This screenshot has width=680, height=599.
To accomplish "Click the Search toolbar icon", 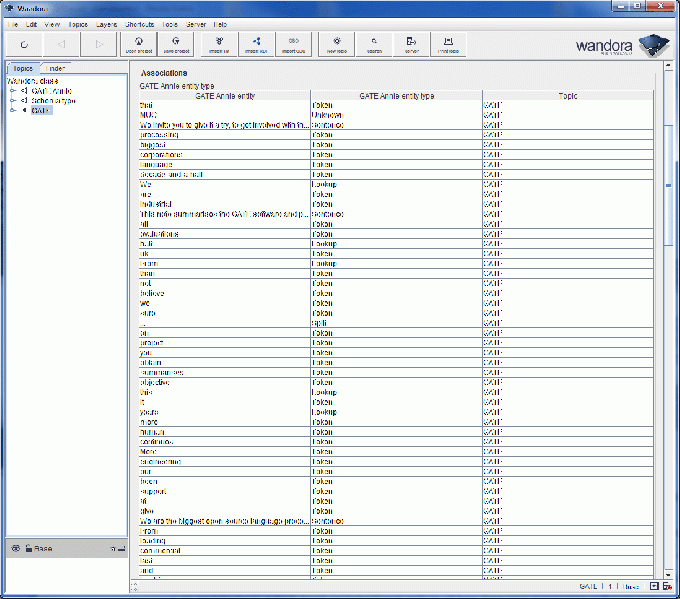I will 374,44.
